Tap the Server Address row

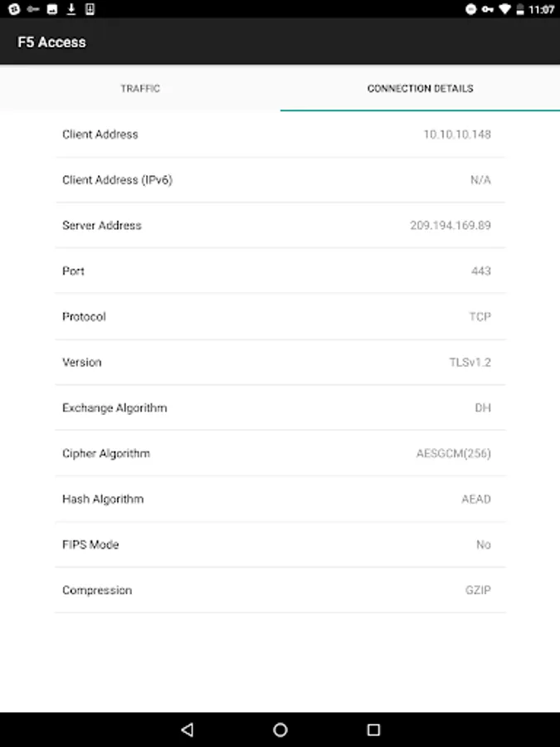pyautogui.click(x=280, y=226)
